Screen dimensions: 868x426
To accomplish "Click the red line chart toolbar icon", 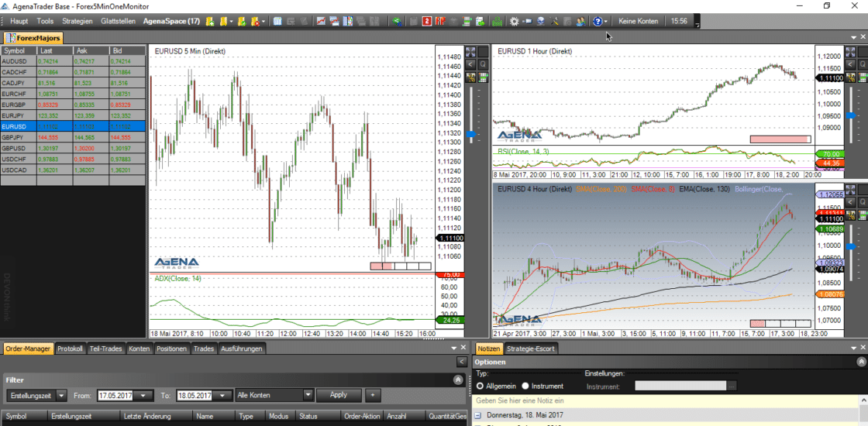I will tap(320, 21).
